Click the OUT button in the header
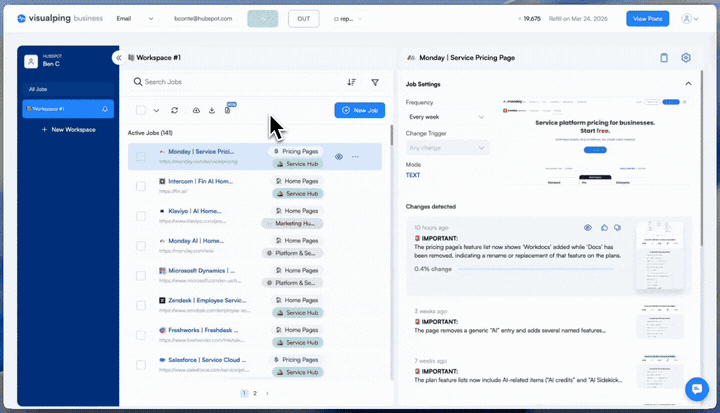The width and height of the screenshot is (720, 413). pos(304,19)
